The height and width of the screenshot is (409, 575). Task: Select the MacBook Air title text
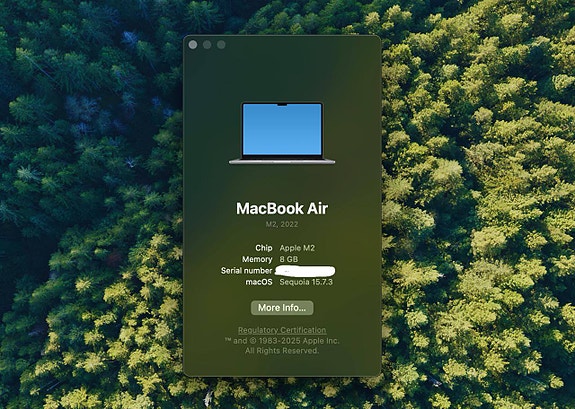(282, 208)
